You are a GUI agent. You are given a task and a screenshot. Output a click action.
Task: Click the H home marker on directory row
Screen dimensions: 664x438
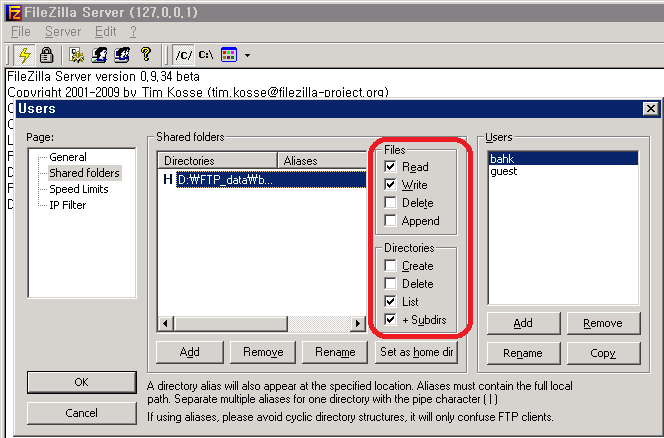168,180
